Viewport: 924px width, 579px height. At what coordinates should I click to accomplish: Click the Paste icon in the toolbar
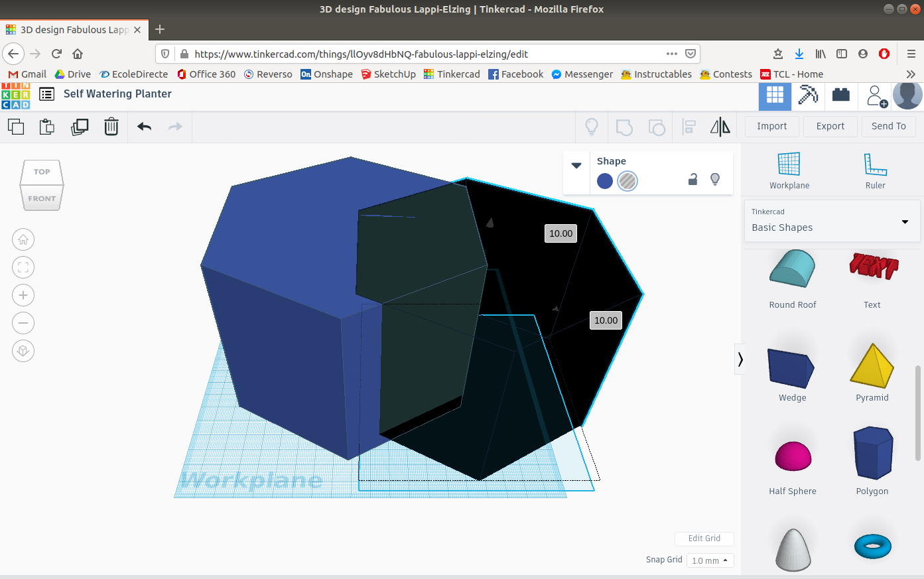[47, 126]
